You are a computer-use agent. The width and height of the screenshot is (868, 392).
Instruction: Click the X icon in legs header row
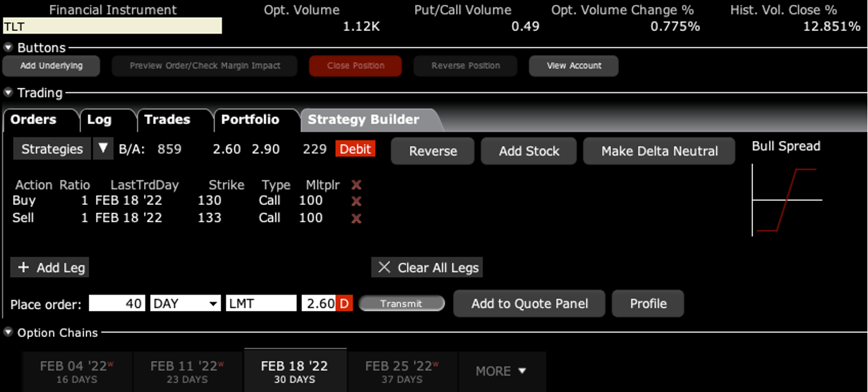click(x=356, y=185)
